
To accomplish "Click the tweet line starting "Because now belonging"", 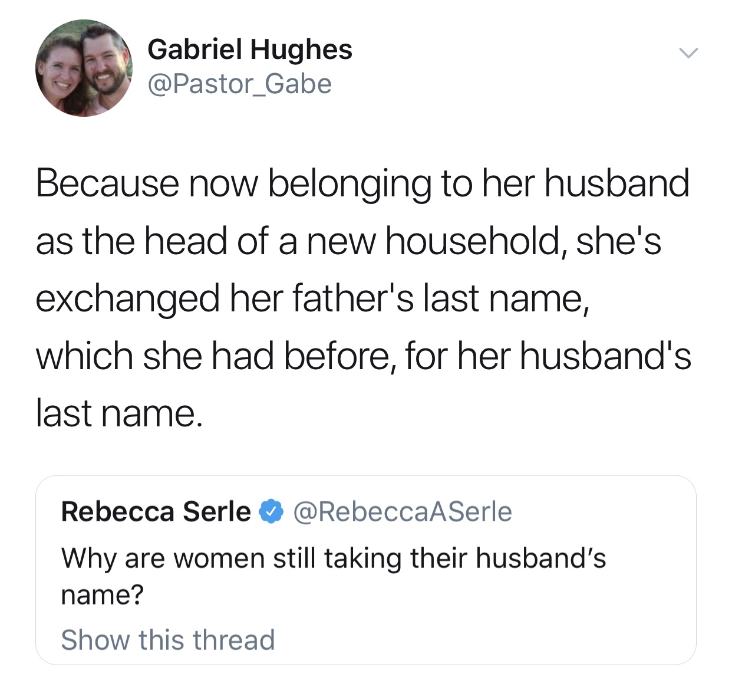I will (x=362, y=183).
